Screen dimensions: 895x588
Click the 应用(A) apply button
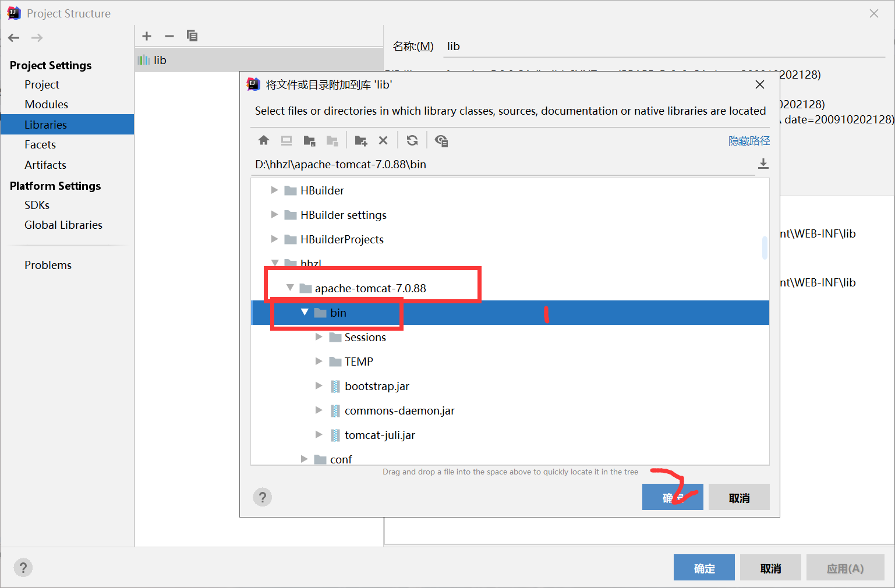click(846, 568)
